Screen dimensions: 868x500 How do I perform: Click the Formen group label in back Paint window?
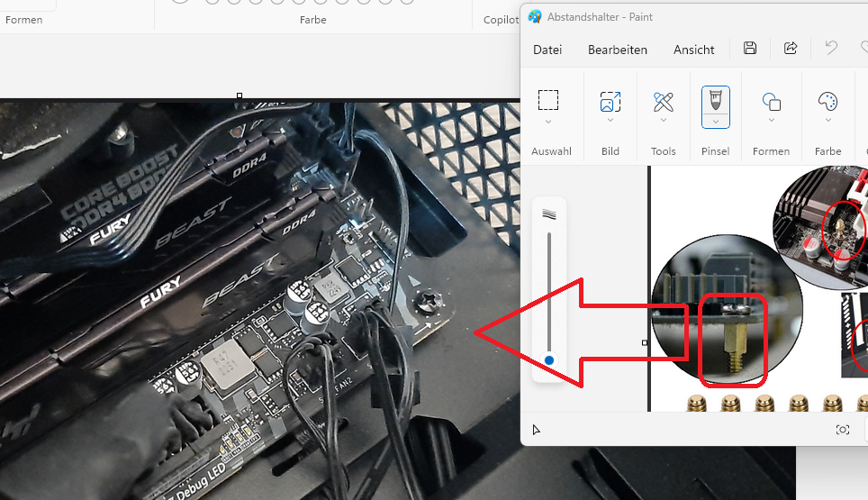pyautogui.click(x=23, y=20)
